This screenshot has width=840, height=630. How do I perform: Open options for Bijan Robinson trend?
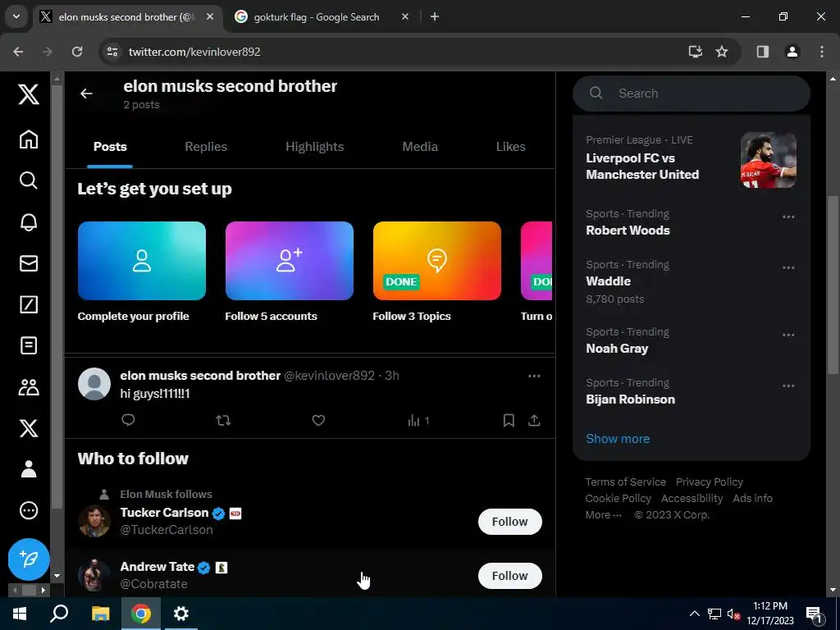pyautogui.click(x=788, y=386)
